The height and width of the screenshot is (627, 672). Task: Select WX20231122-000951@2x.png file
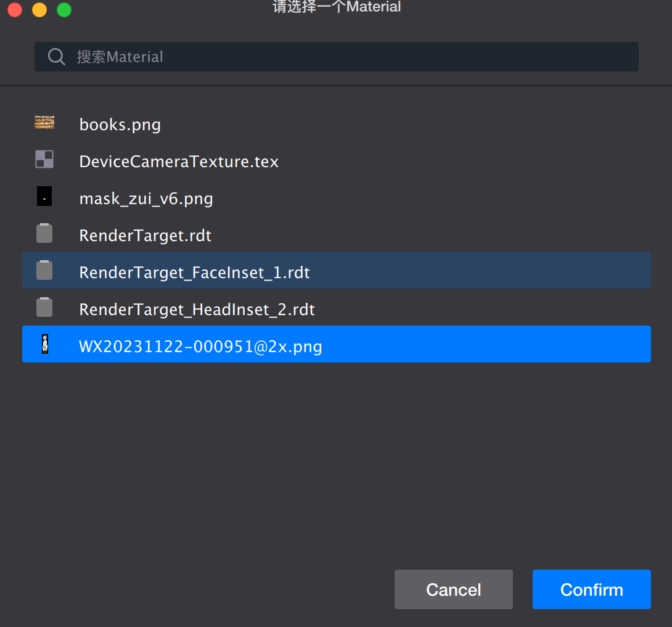click(200, 346)
